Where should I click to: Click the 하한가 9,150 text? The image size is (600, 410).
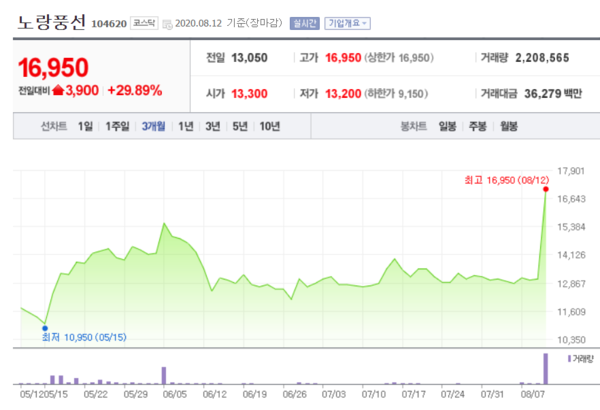point(396,93)
